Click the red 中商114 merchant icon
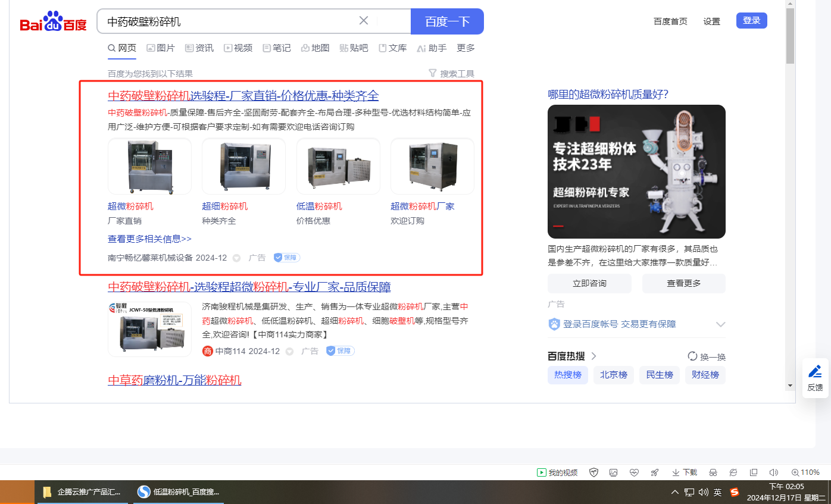 tap(208, 351)
